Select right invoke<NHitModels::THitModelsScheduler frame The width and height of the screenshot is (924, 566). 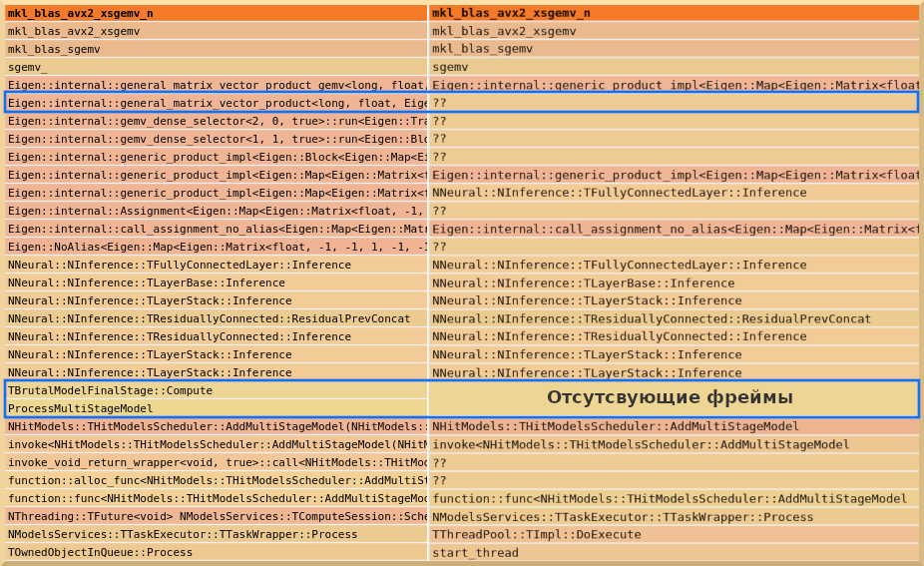(x=674, y=444)
